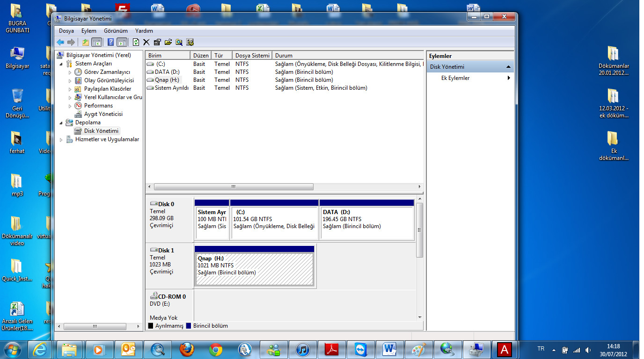Click the Open folder toolbar icon

168,42
